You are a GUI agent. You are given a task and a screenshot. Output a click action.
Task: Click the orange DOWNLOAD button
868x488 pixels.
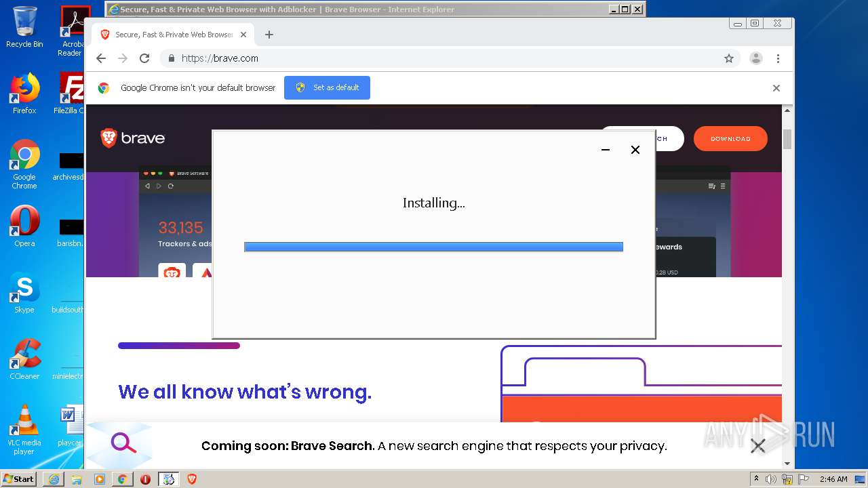[730, 139]
